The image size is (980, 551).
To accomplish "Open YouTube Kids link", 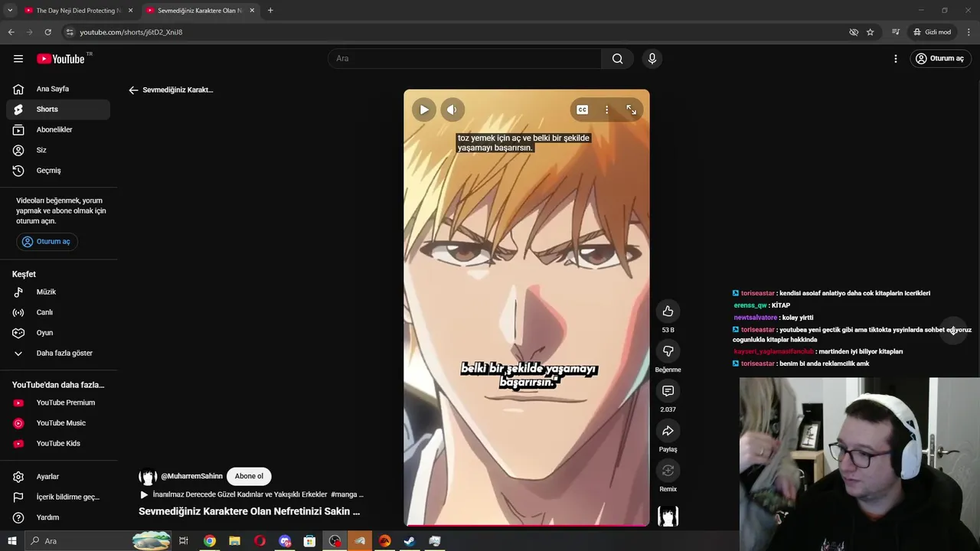I will pos(58,443).
